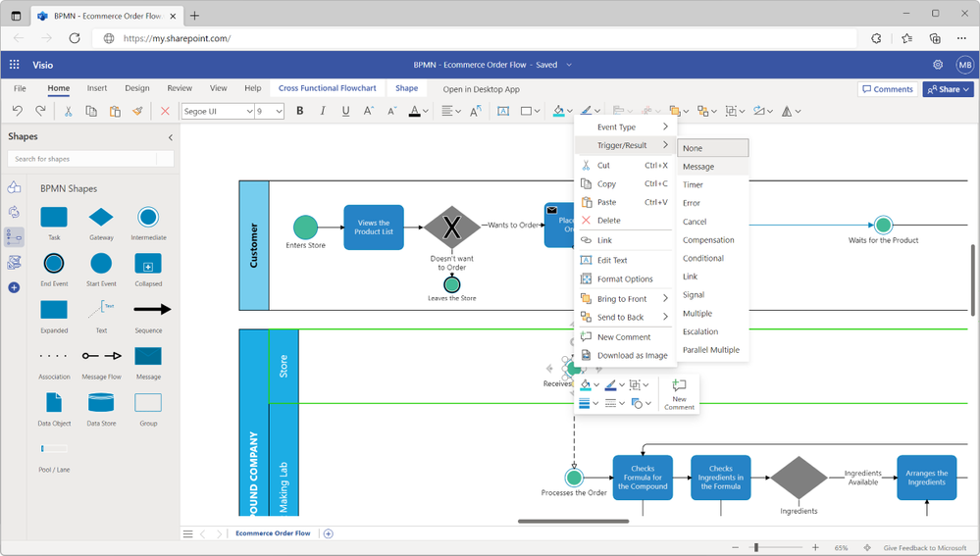Click Open in Desktop App
Viewport: 980px width, 556px height.
(x=482, y=89)
